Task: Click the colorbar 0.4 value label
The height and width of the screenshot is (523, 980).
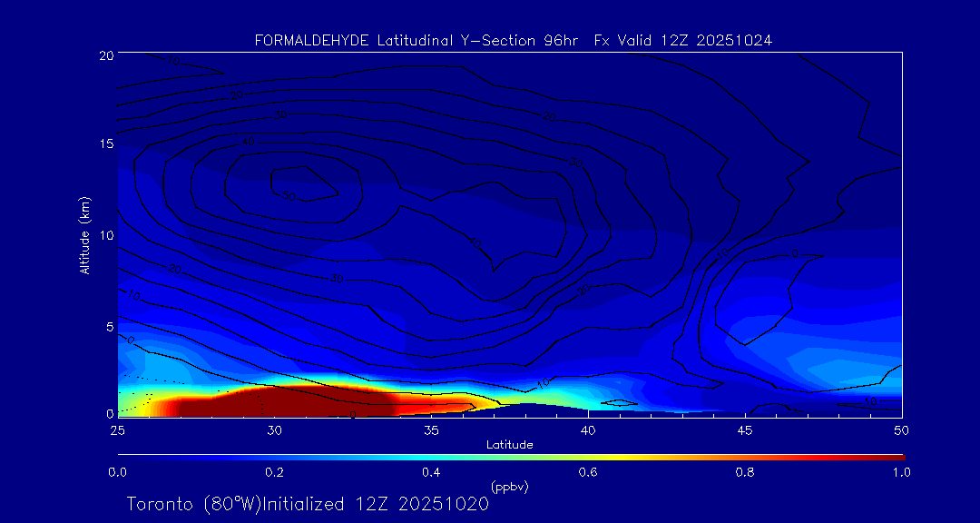Action: (x=431, y=472)
